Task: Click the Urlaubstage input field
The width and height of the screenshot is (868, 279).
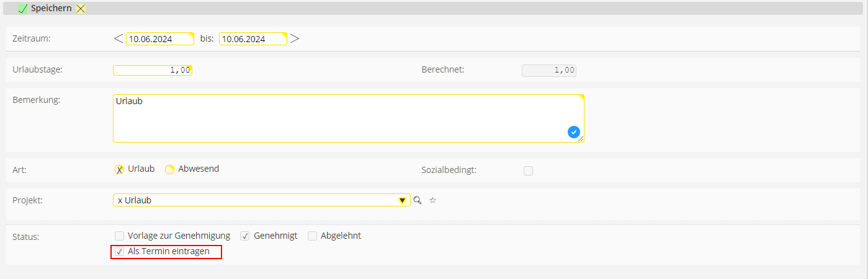Action: [152, 70]
